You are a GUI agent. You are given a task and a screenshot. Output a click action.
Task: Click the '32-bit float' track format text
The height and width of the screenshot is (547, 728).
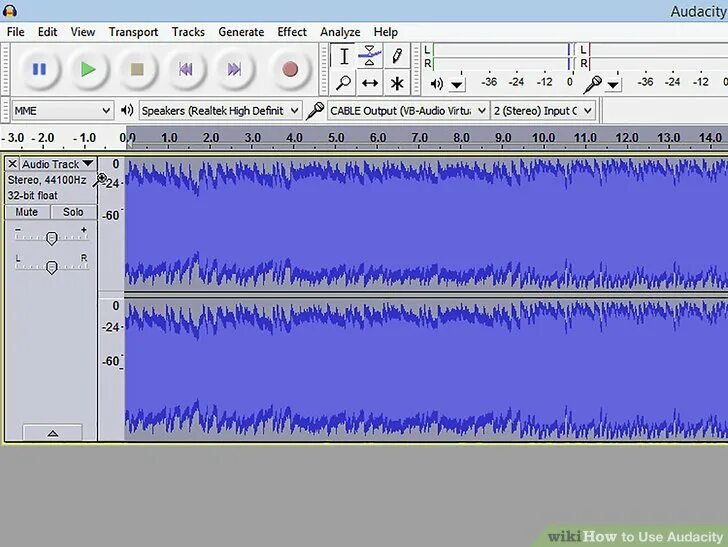point(32,195)
